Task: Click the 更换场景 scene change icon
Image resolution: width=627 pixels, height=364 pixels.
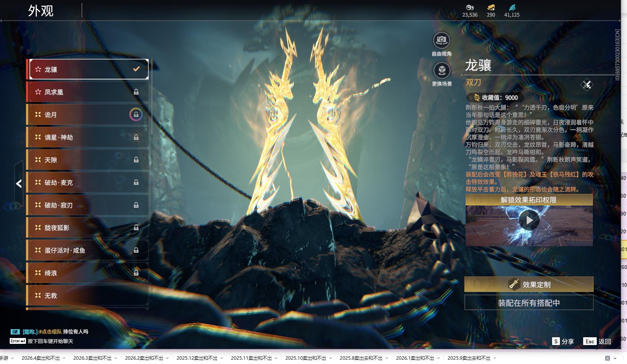Action: click(442, 71)
